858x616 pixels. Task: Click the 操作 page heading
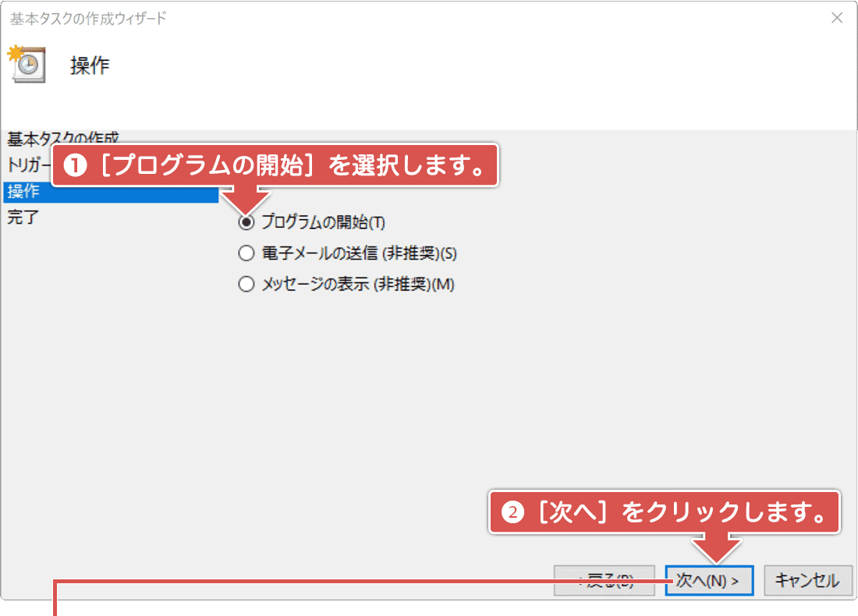(x=88, y=65)
